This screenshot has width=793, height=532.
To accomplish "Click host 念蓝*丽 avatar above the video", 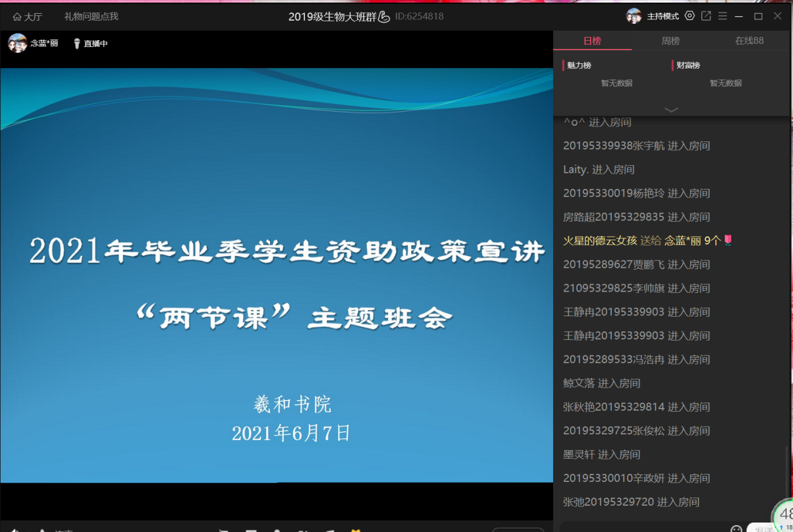I will click(17, 43).
